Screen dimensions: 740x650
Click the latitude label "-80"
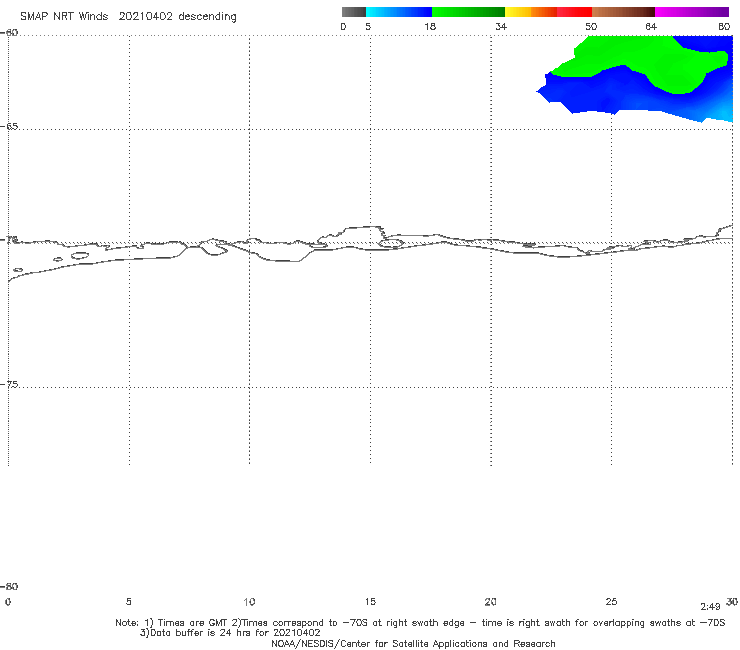tap(9, 586)
